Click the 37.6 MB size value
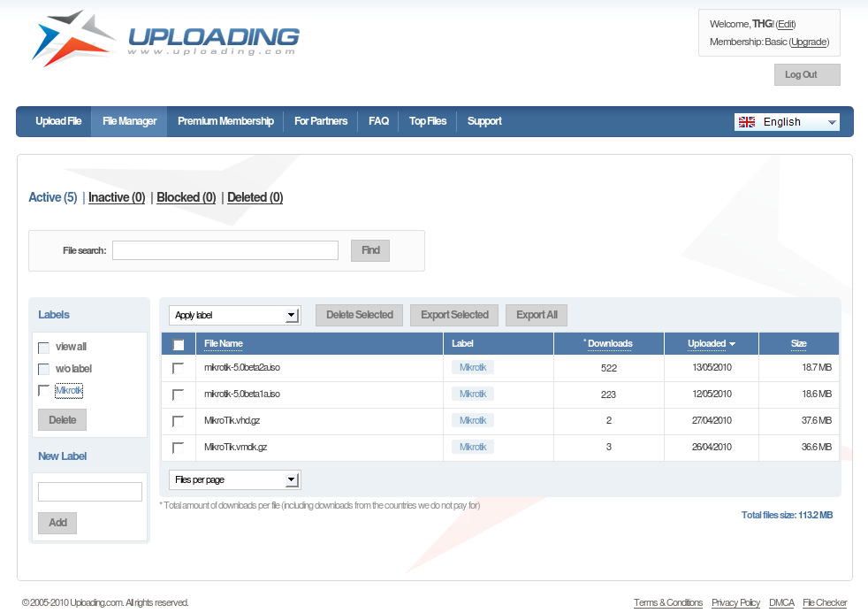Image resolution: width=868 pixels, height=613 pixels. [817, 420]
